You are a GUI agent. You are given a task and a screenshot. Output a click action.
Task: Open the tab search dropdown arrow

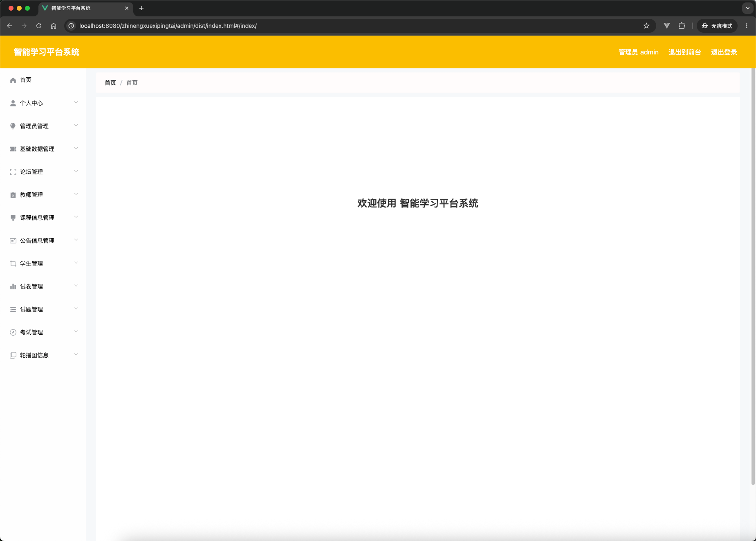tap(748, 8)
